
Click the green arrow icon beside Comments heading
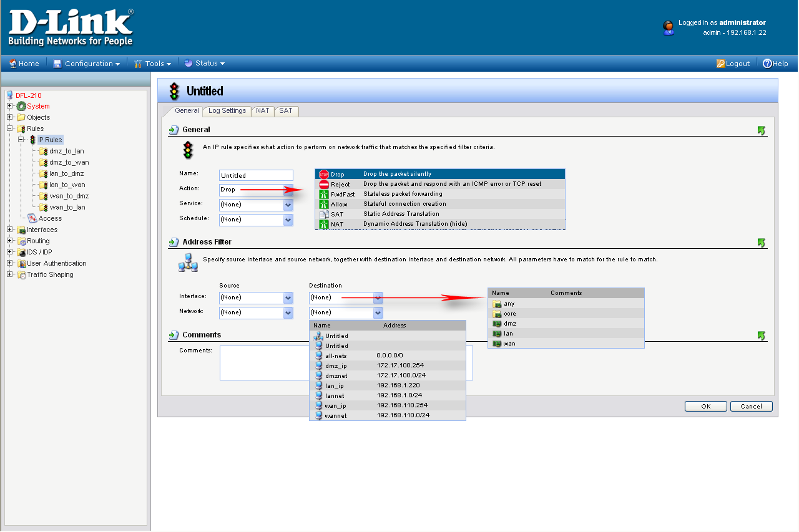(761, 336)
